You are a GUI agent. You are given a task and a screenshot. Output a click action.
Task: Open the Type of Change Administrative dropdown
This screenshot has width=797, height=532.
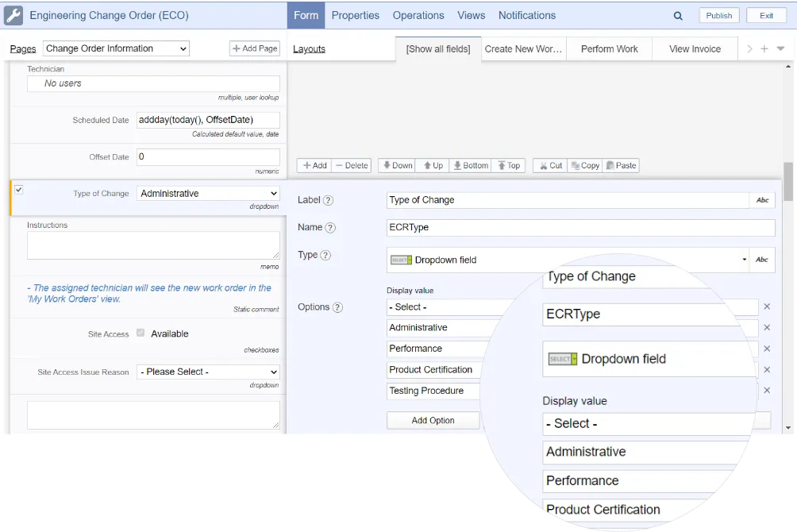(x=207, y=193)
